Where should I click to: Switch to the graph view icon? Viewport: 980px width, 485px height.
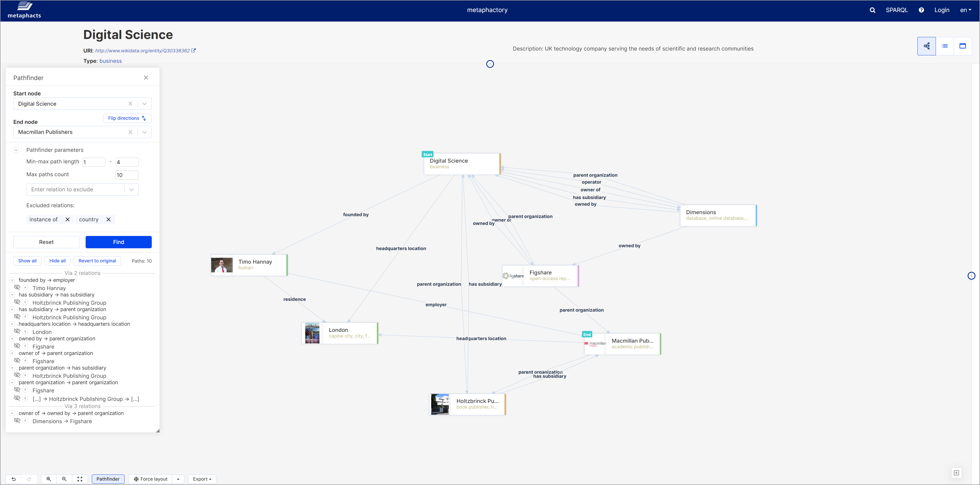(926, 46)
